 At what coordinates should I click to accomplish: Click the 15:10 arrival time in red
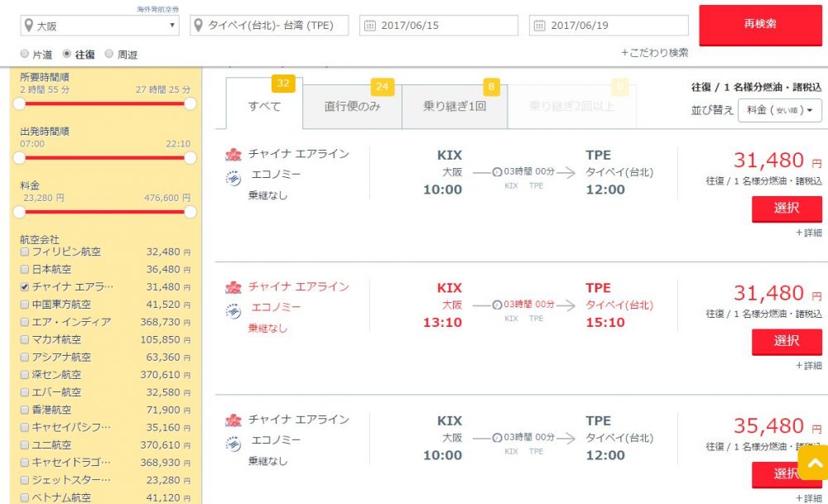[x=606, y=323]
